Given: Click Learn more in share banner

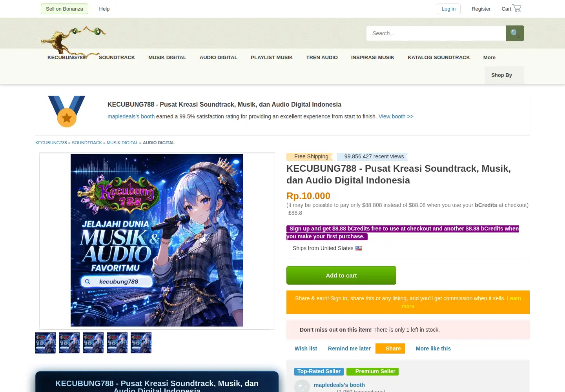Looking at the screenshot, I should coord(514,298).
